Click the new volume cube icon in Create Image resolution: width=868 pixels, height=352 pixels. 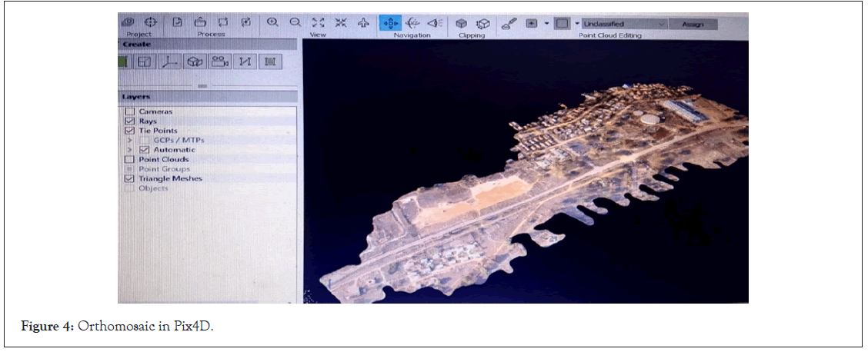coord(195,62)
